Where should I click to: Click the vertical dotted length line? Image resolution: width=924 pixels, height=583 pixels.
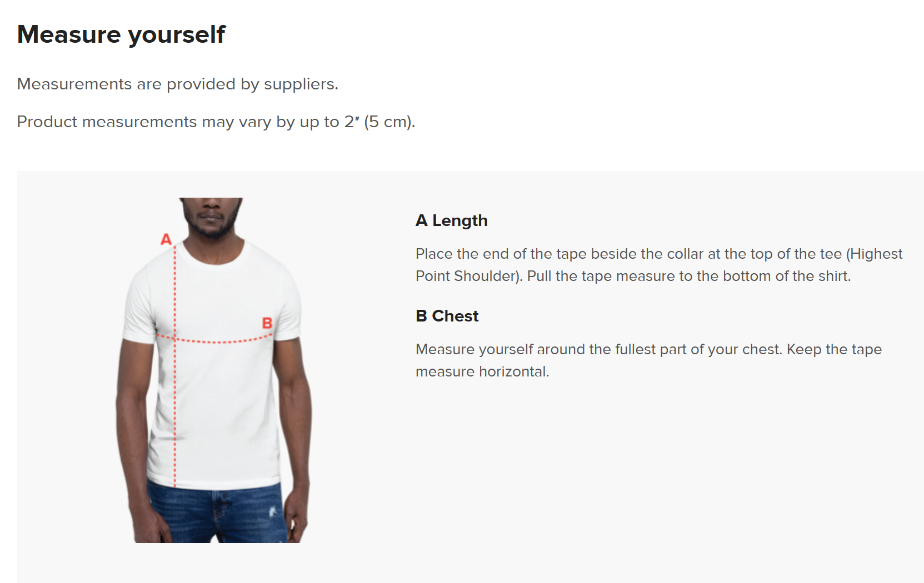(x=175, y=366)
